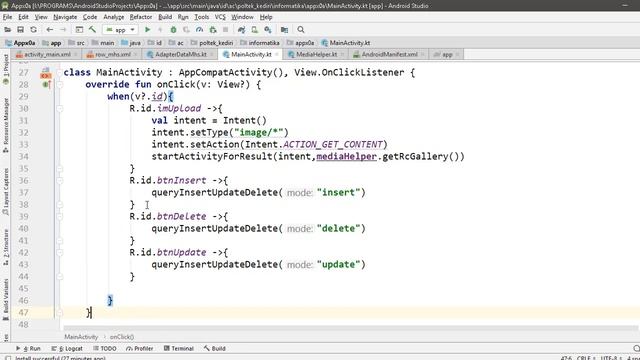Collapse btnUpdate block fold at line 42

60,253
